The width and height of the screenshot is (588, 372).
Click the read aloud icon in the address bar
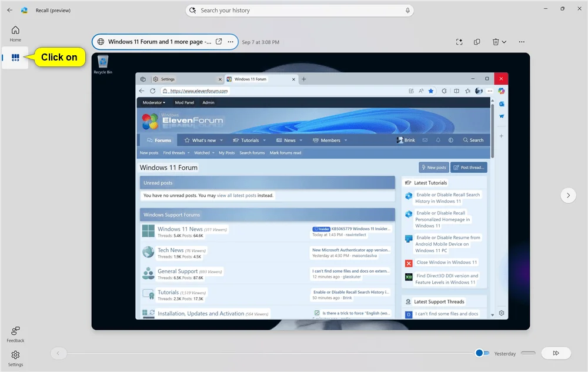point(421,91)
